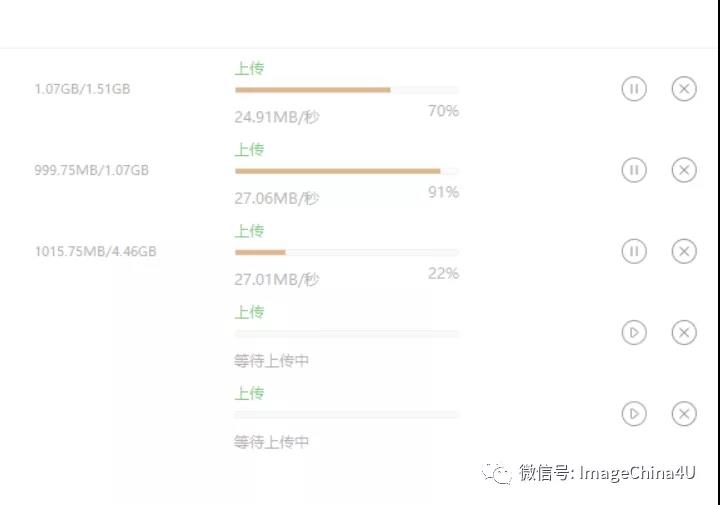
Task: Click the first 等待上传中 status text
Action: [271, 361]
